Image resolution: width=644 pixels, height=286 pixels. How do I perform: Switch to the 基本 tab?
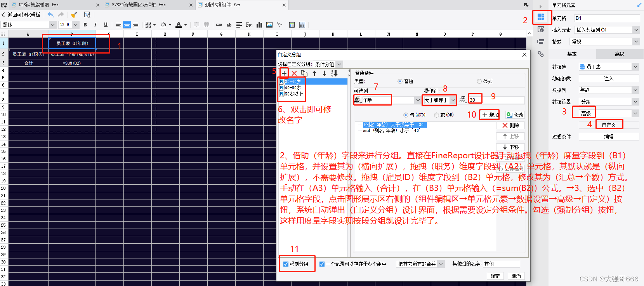[x=572, y=54]
